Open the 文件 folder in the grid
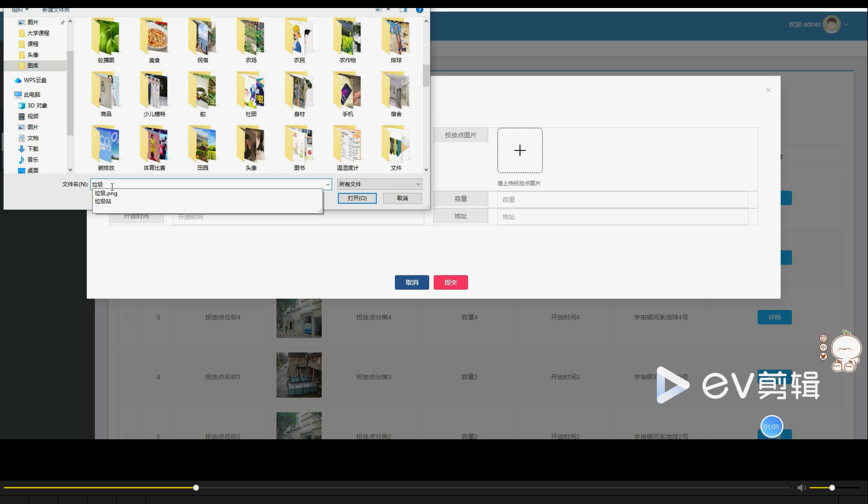The image size is (868, 504). coord(396,148)
